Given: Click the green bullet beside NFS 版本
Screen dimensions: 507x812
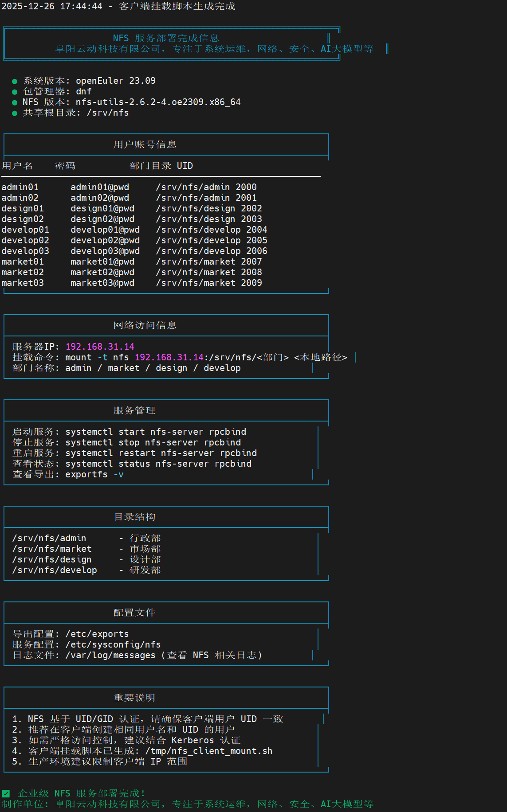Looking at the screenshot, I should [x=15, y=102].
